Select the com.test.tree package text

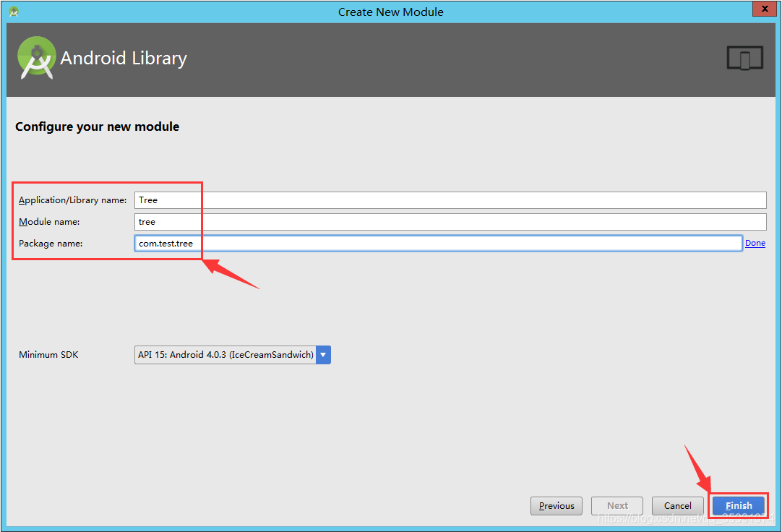[x=166, y=243]
